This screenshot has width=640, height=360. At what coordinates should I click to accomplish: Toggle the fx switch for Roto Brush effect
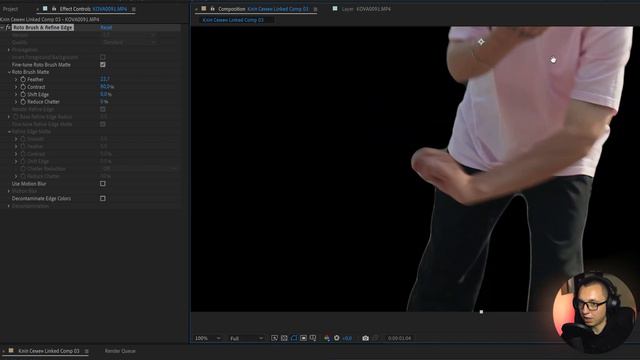click(x=8, y=27)
